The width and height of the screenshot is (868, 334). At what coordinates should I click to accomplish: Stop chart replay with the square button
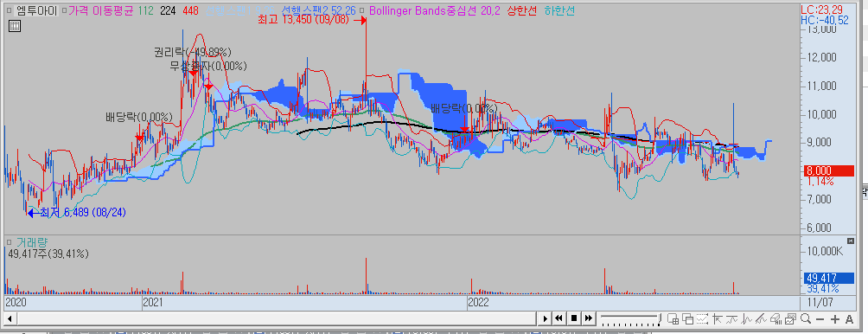pos(574,318)
